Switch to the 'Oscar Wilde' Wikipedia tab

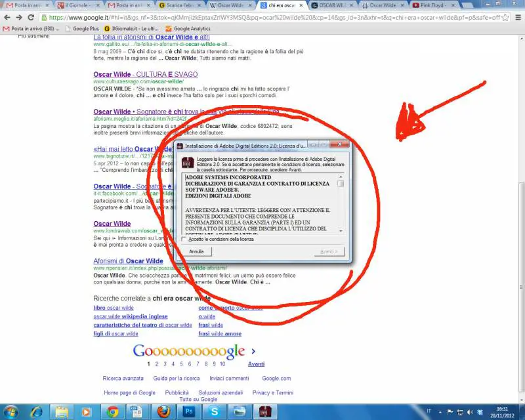pos(231,5)
